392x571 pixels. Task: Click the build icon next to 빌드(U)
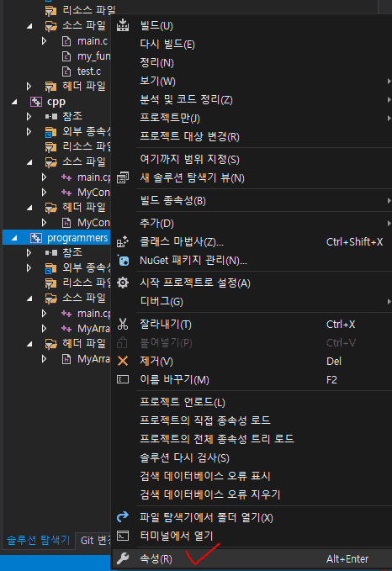123,25
